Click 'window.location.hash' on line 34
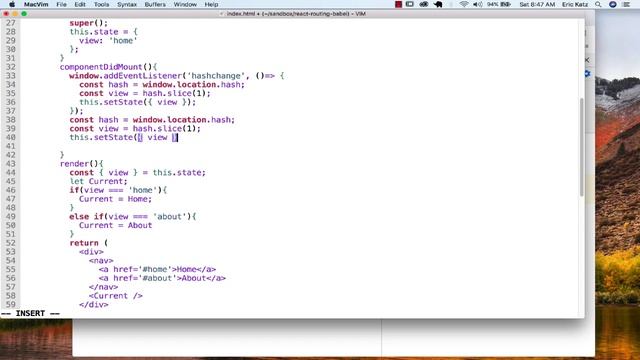The image size is (640, 360). pos(191,84)
